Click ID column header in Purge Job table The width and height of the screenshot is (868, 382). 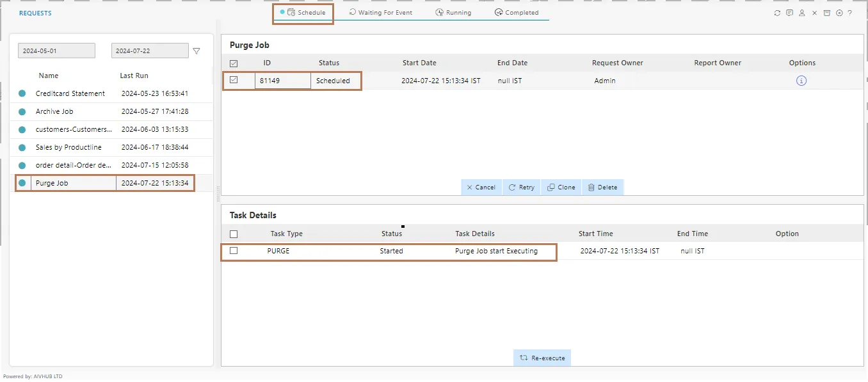tap(267, 63)
